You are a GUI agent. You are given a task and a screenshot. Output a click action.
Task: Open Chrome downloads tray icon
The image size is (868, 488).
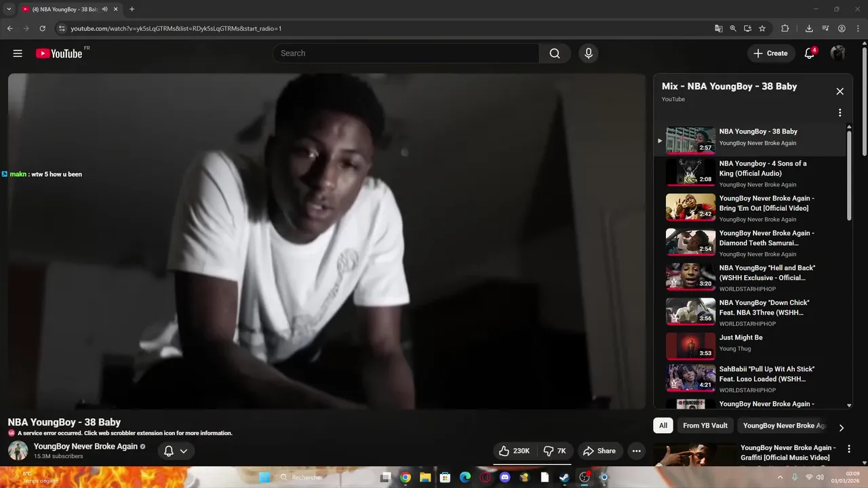coord(809,28)
